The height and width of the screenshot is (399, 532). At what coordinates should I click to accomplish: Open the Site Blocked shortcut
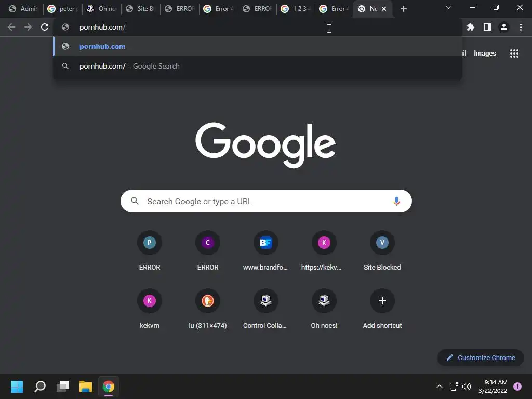click(382, 251)
